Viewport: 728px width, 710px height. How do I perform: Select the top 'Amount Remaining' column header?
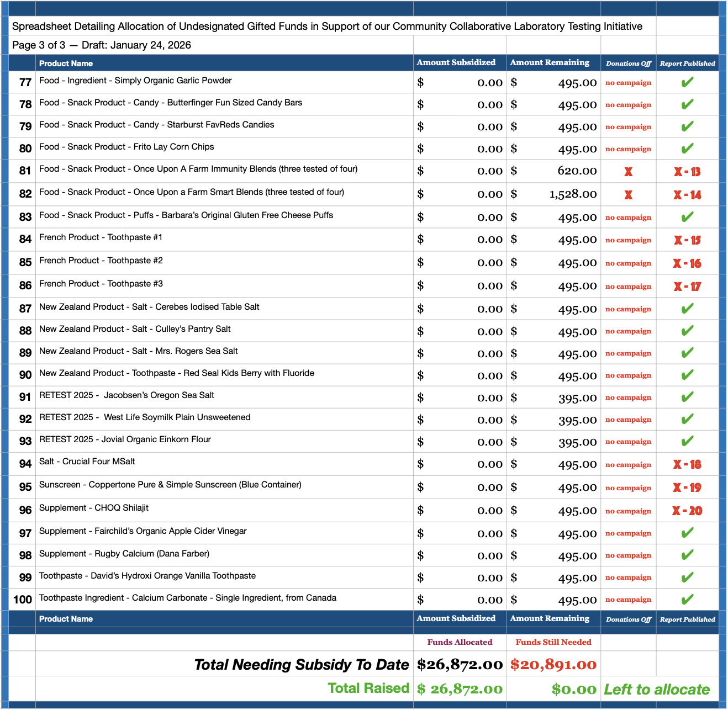pyautogui.click(x=550, y=62)
